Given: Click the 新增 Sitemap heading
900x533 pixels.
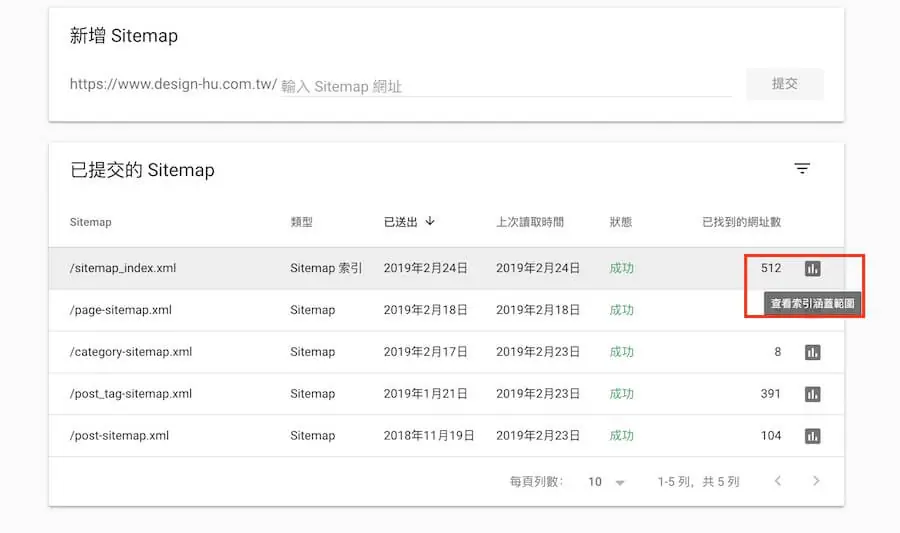Looking at the screenshot, I should click(x=123, y=36).
